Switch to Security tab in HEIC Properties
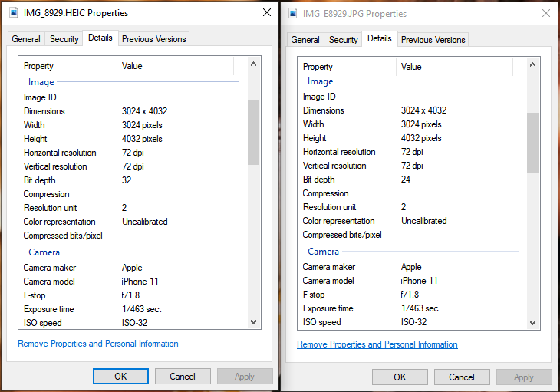 (x=64, y=39)
